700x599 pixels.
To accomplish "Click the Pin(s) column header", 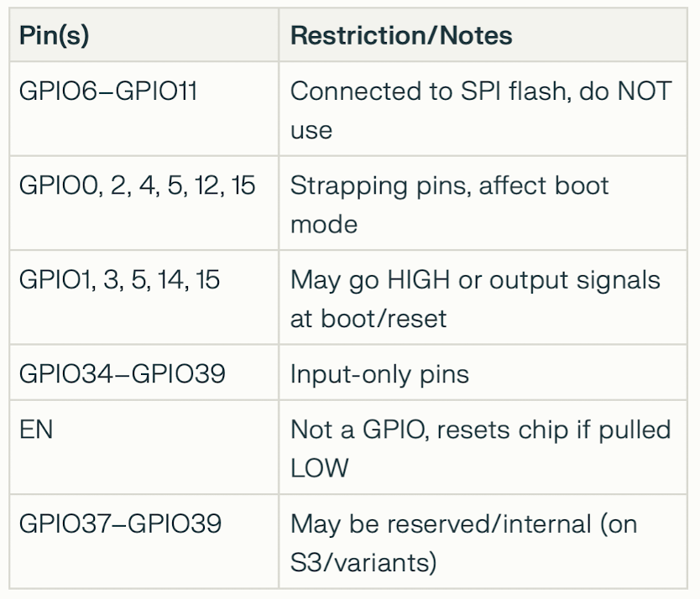I will 54,36.
